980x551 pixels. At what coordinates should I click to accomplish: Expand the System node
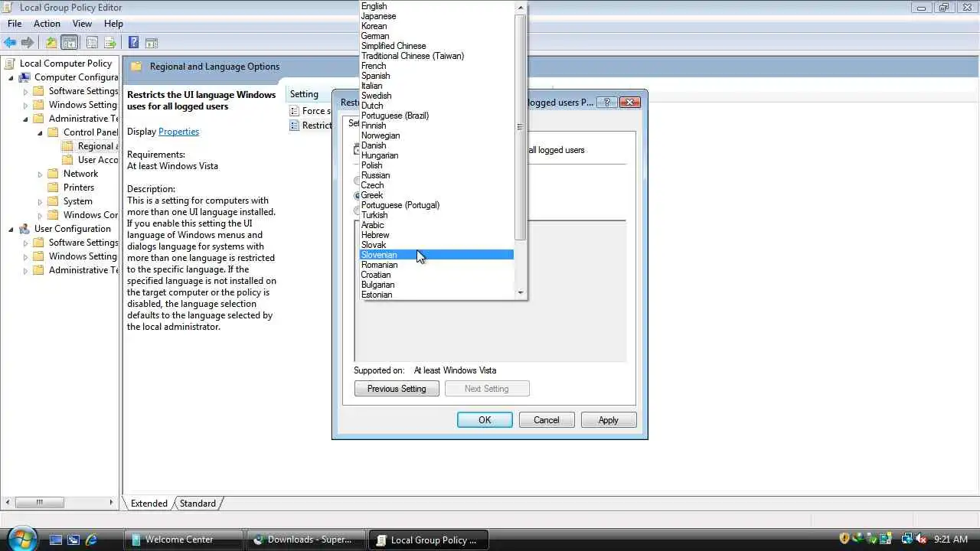(x=40, y=201)
